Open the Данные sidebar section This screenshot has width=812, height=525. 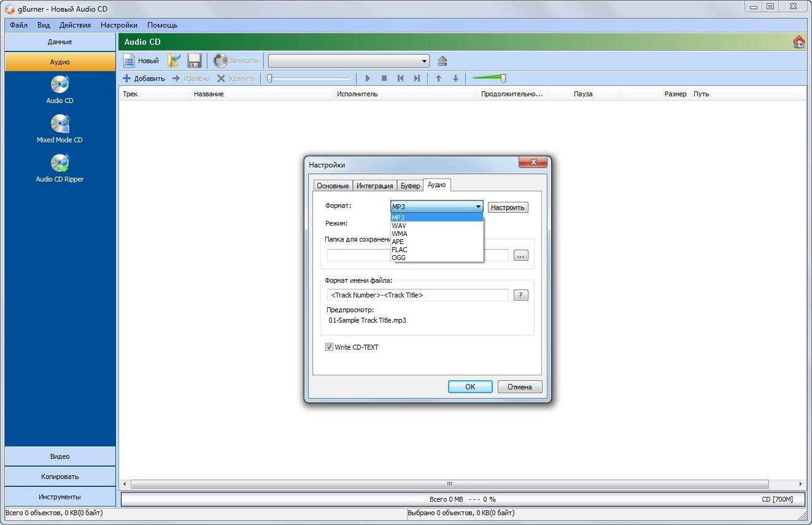[60, 42]
